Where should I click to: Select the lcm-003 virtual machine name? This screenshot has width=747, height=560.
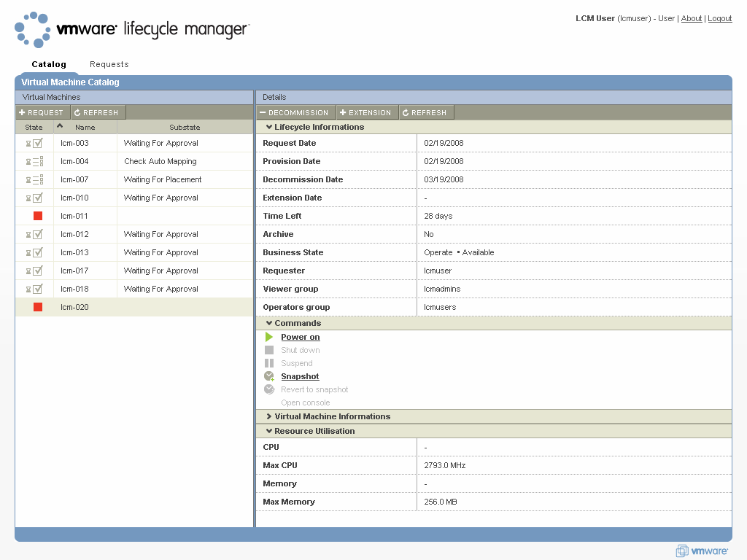coord(74,143)
